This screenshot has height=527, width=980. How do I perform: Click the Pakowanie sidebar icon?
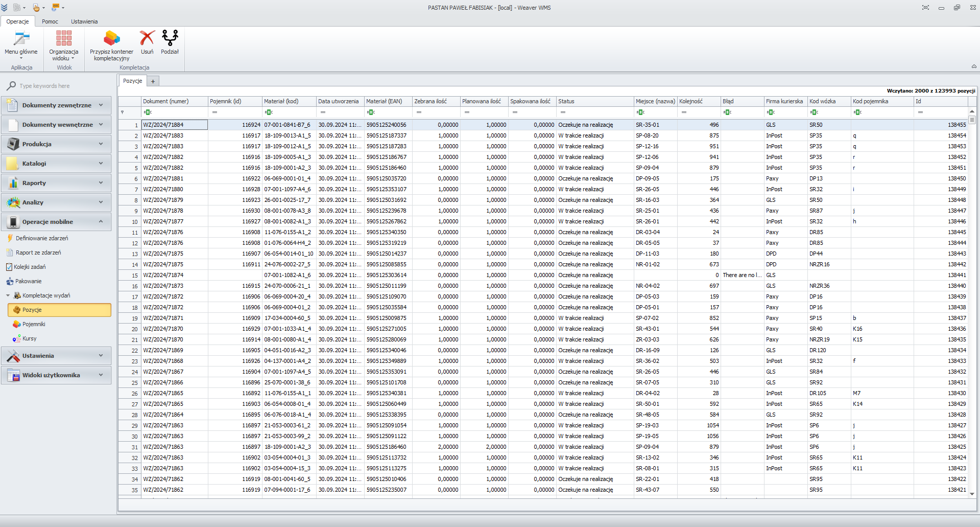[11, 281]
